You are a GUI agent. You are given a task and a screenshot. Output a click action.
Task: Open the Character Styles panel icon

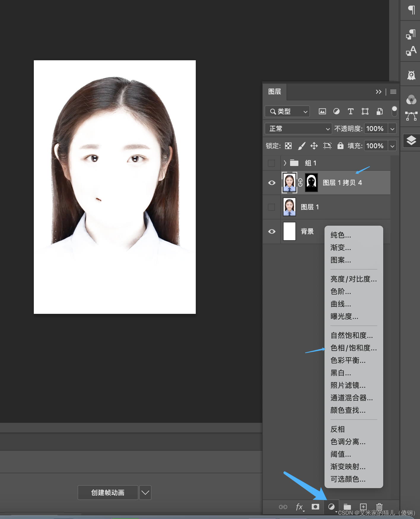coord(411,51)
